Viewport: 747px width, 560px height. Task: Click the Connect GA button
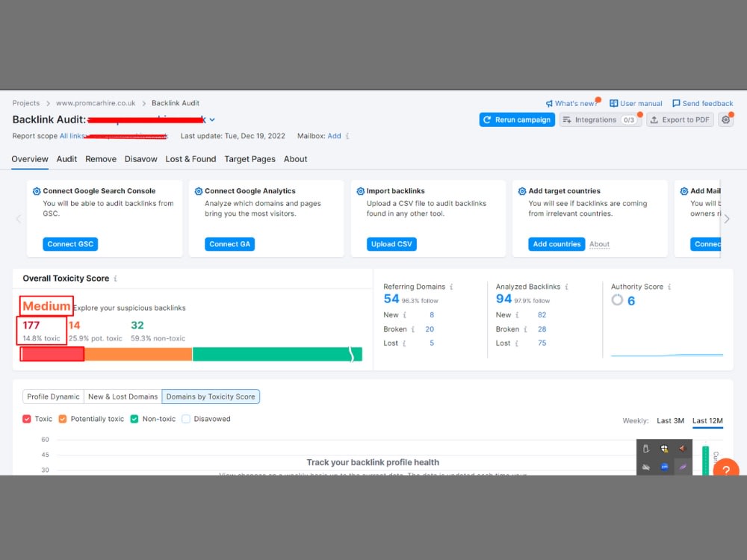(x=229, y=244)
